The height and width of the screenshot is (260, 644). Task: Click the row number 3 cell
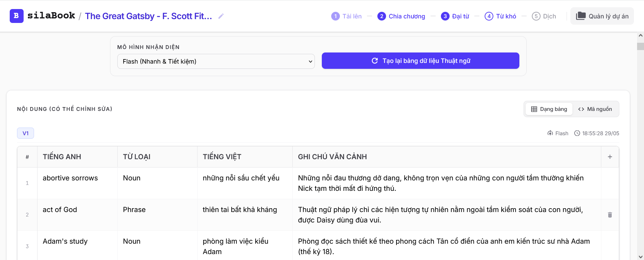tap(27, 246)
